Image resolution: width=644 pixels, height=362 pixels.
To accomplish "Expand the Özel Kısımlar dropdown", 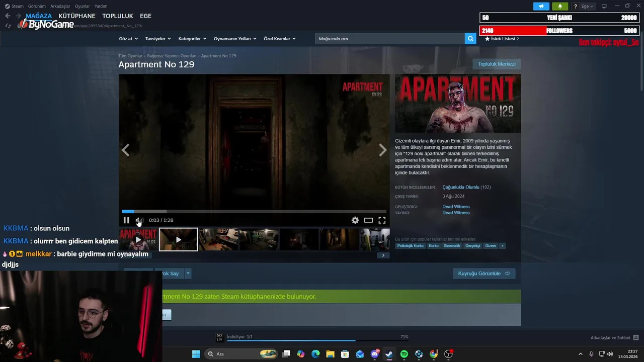I will coord(280,39).
